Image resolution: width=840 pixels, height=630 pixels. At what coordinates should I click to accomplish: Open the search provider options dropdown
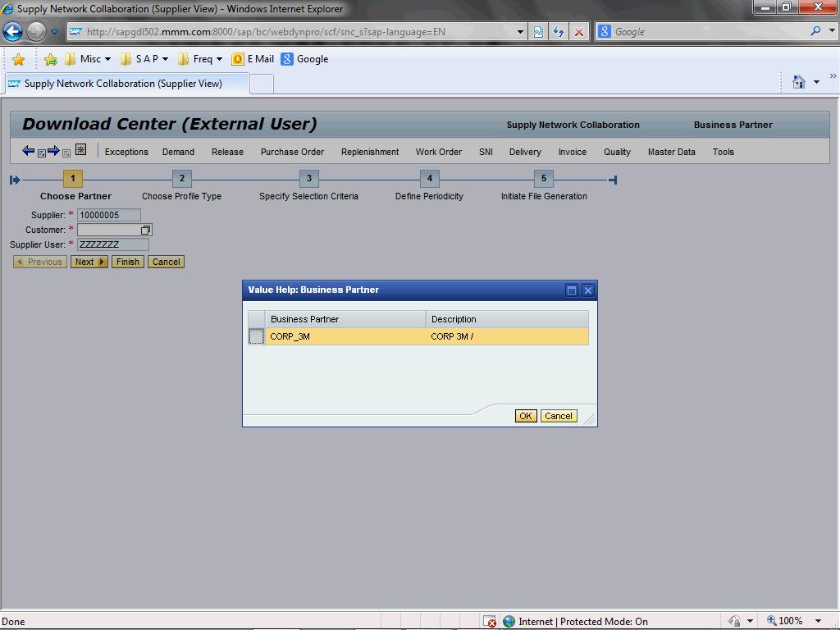(x=832, y=31)
